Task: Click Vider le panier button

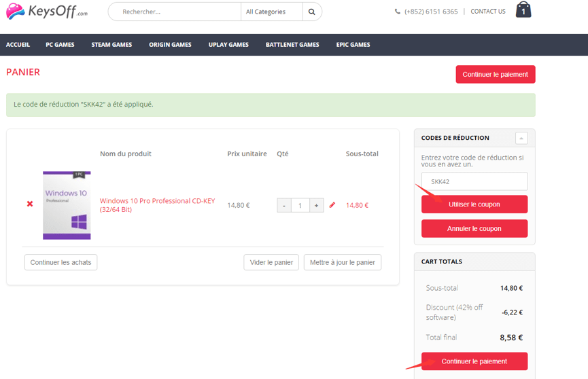Action: tap(271, 262)
